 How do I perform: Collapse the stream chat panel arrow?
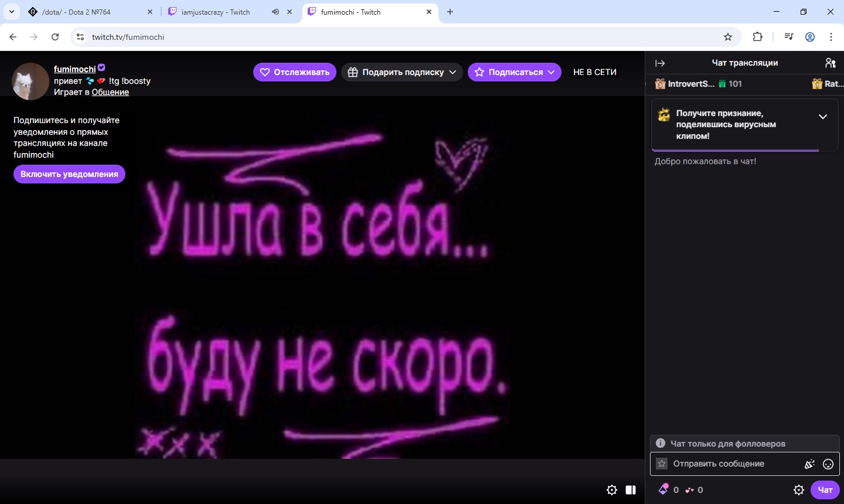click(660, 63)
